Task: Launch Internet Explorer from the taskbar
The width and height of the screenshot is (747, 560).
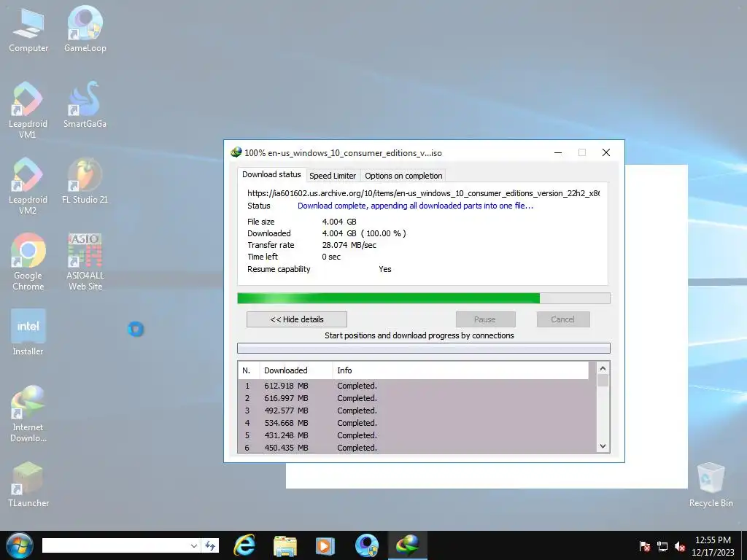Action: (x=244, y=545)
